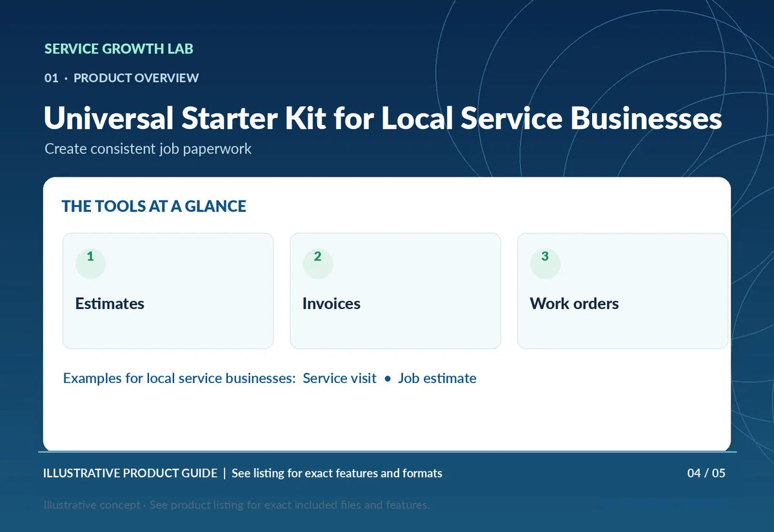
Task: Click the '01 · PRODUCT OVERVIEW' label
Action: point(121,78)
